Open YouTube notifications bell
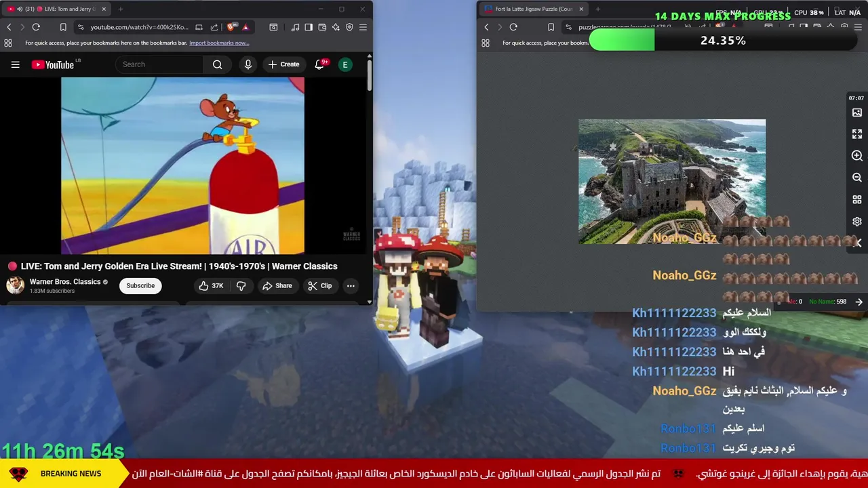 319,64
